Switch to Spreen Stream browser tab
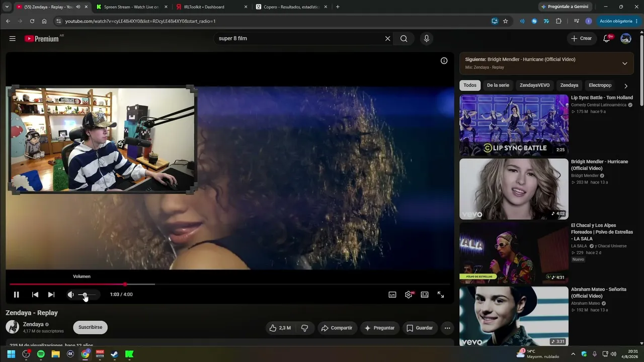Screen dimensions: 644x362 click(131, 7)
